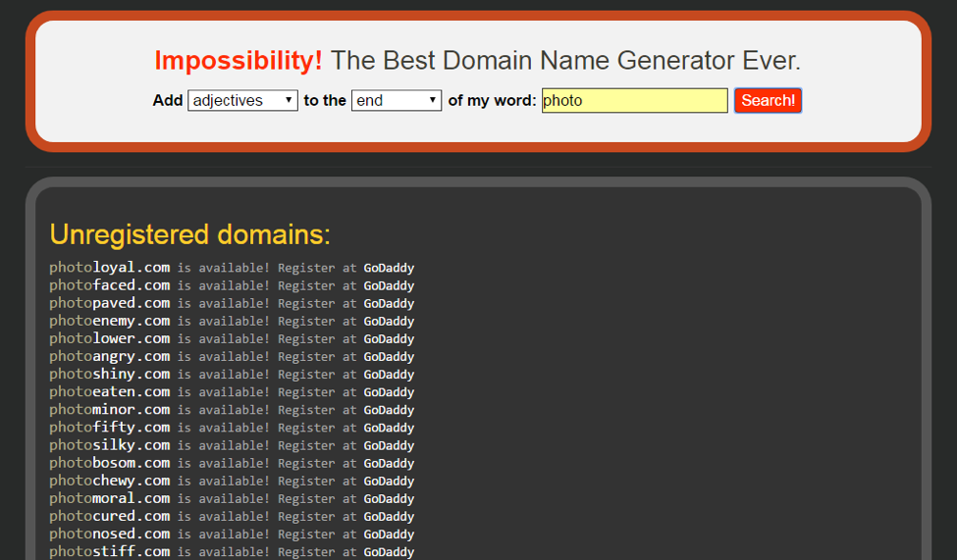Select the photoenemy.com domain text

(110, 321)
